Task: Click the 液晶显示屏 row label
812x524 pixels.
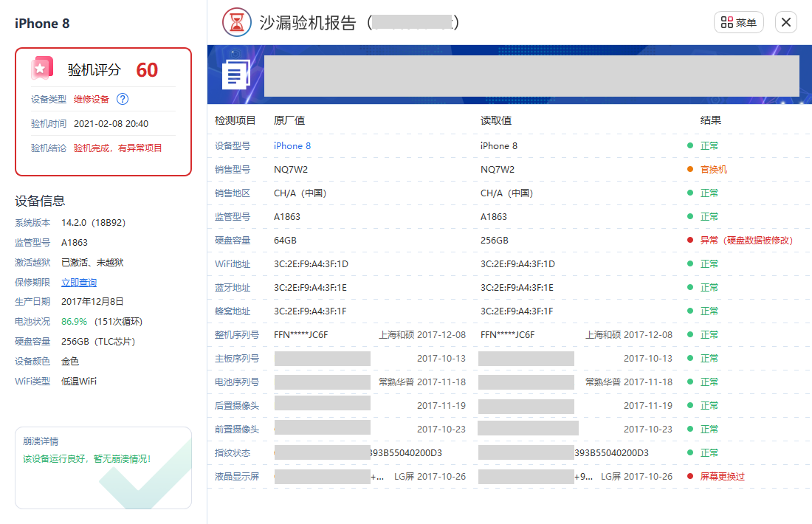Action: click(237, 476)
